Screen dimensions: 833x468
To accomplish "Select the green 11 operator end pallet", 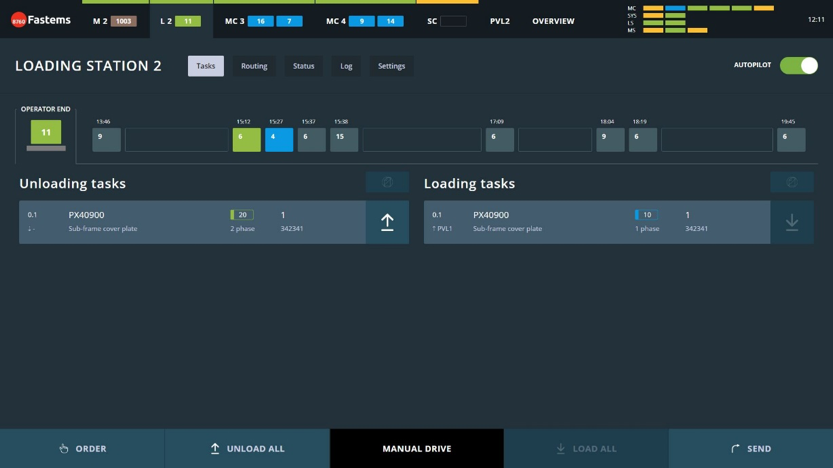I will (46, 132).
